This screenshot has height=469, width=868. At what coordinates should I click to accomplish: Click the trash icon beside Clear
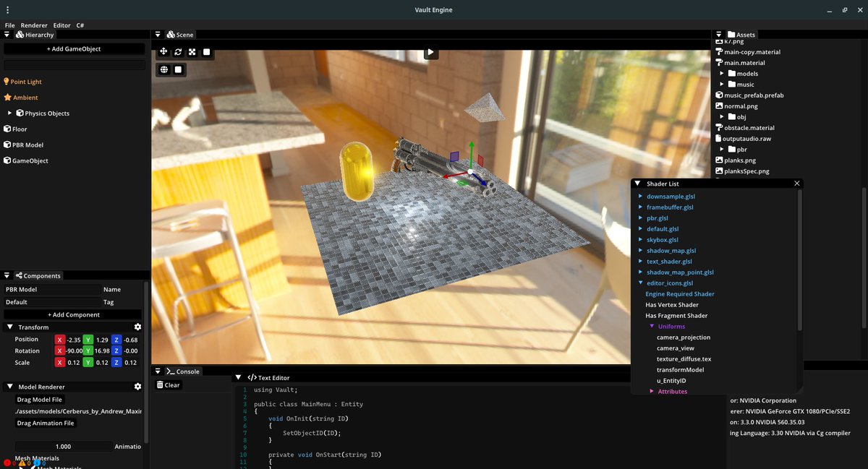[160, 385]
